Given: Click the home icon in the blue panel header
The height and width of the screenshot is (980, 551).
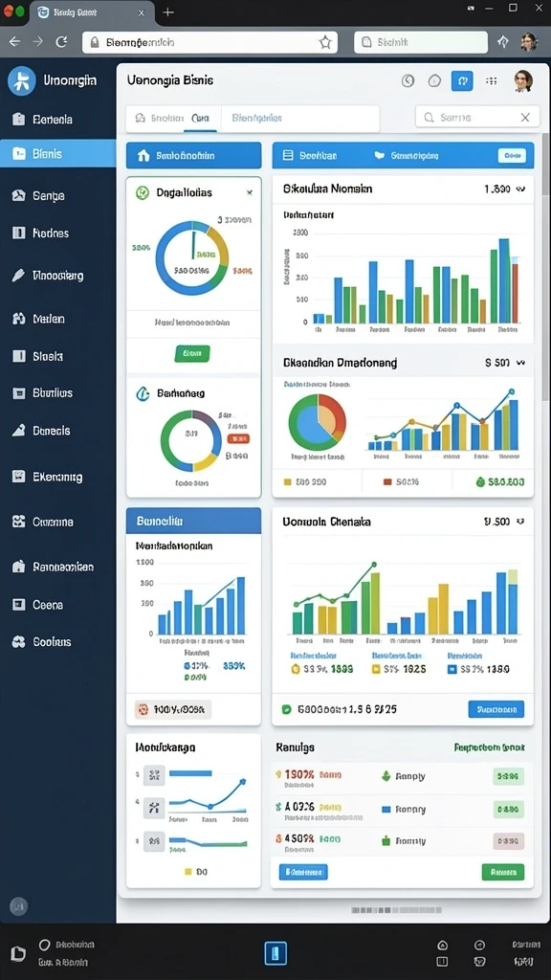Looking at the screenshot, I should coord(143,156).
